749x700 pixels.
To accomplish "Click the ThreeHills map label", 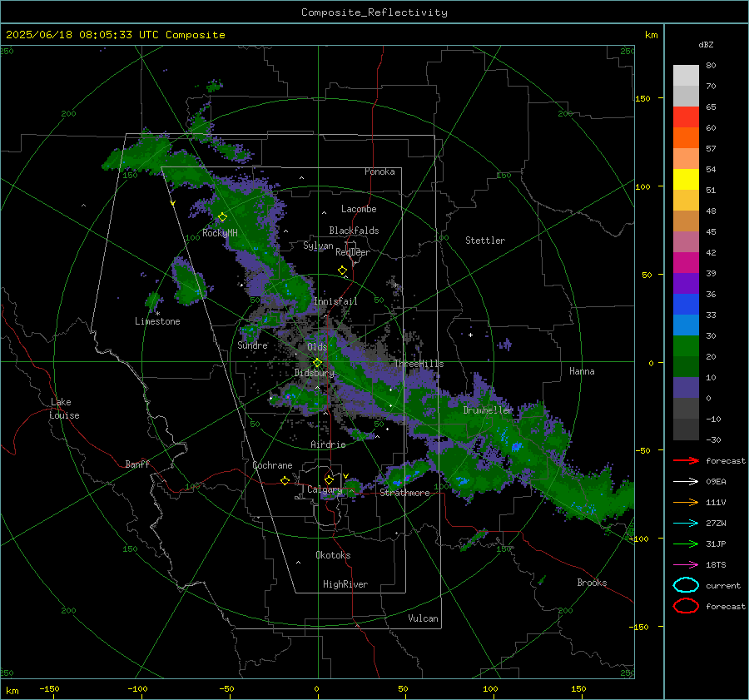I will (x=419, y=364).
